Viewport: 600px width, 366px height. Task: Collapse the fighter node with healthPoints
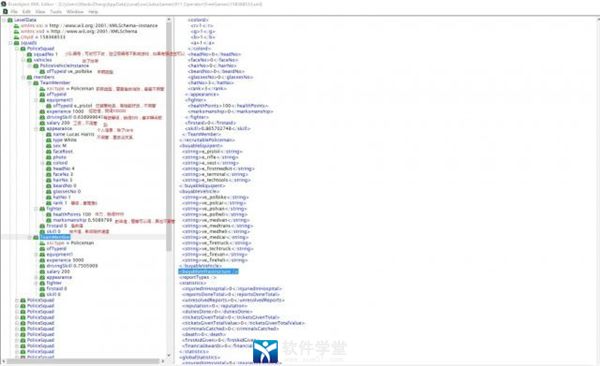pyautogui.click(x=36, y=209)
